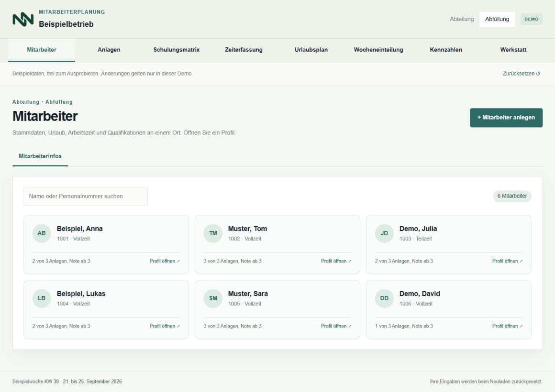Go to the Schulungsmatrix tab
This screenshot has height=392, width=555.
pyautogui.click(x=176, y=50)
